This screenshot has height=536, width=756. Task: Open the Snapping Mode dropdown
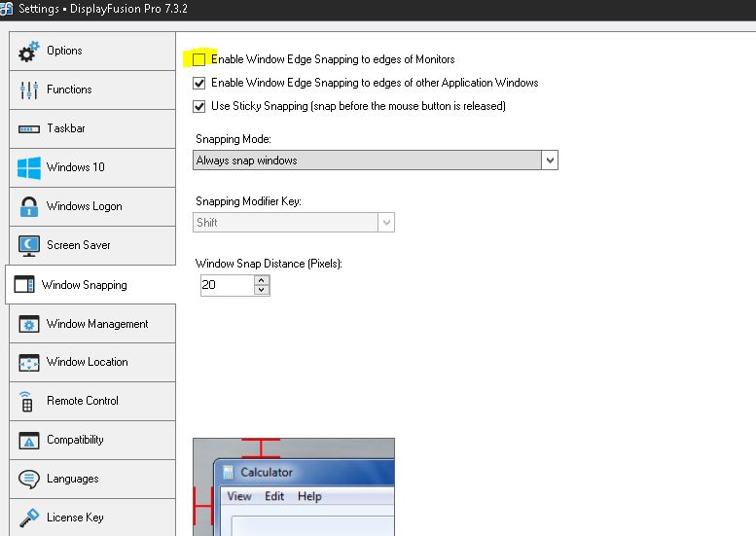tap(550, 160)
